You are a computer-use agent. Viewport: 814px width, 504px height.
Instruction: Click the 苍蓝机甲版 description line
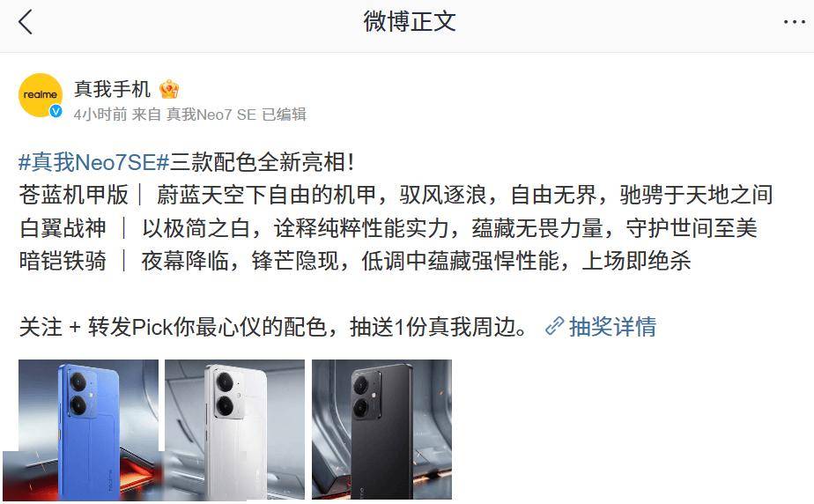[x=396, y=195]
